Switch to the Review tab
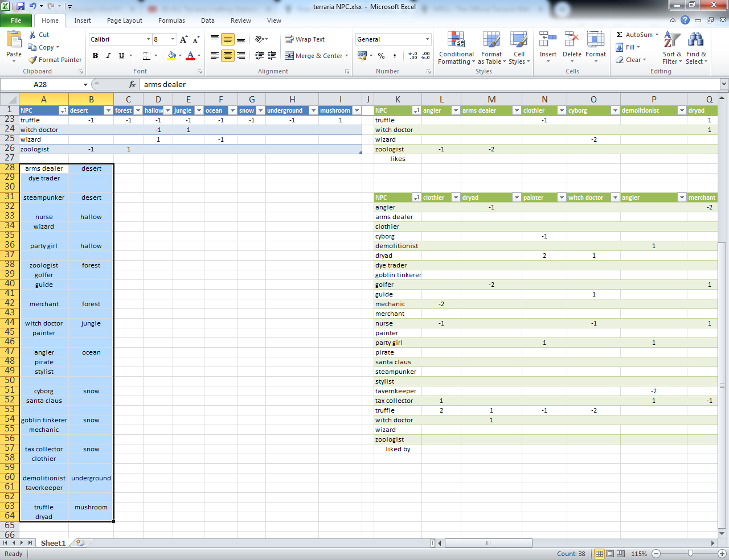Viewport: 729px width, 560px height. [x=241, y=20]
